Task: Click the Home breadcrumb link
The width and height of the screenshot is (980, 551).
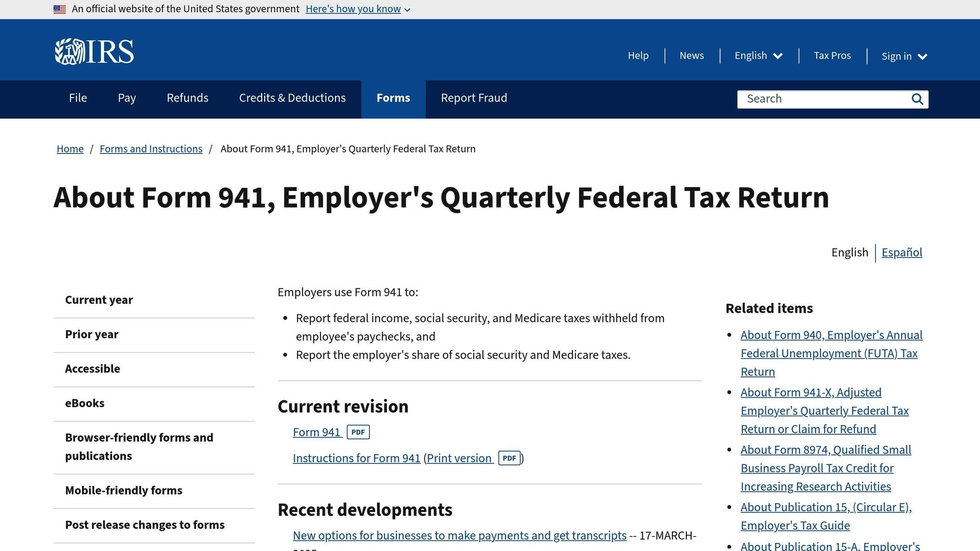Action: [x=70, y=149]
